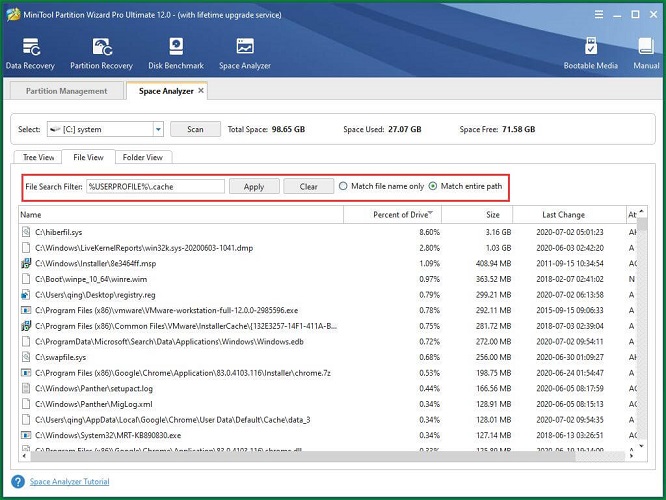Select C:\Users\qing\Desktop\registry.reg row
Image resolution: width=666 pixels, height=500 pixels.
pyautogui.click(x=95, y=295)
